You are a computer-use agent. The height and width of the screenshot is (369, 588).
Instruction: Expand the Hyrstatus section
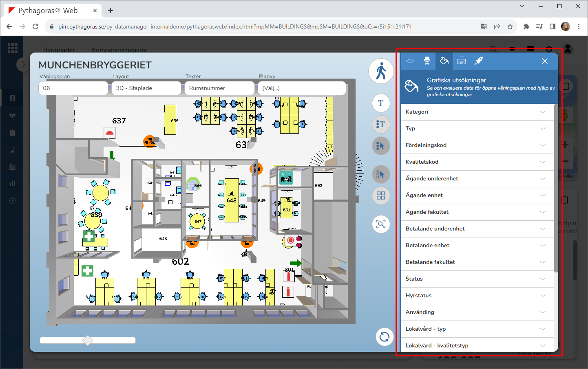point(477,296)
